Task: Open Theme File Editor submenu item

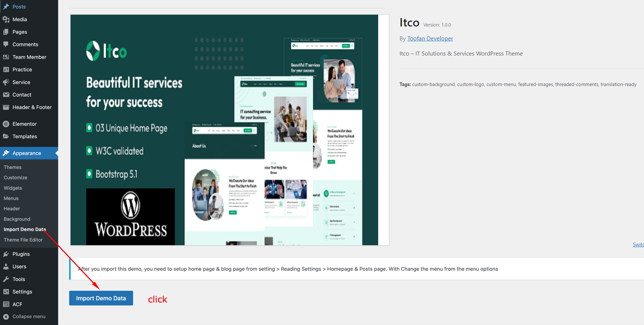Action: pos(23,240)
